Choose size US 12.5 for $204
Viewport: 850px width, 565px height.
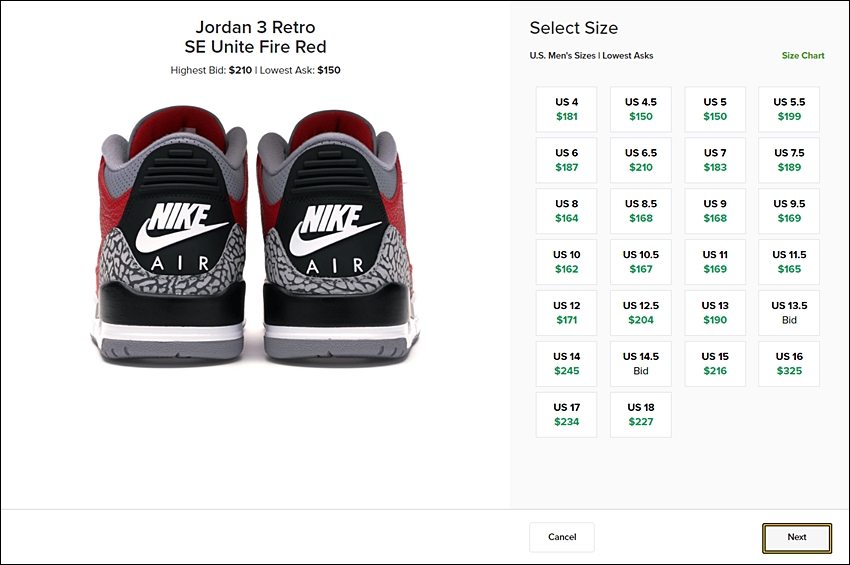coord(641,313)
